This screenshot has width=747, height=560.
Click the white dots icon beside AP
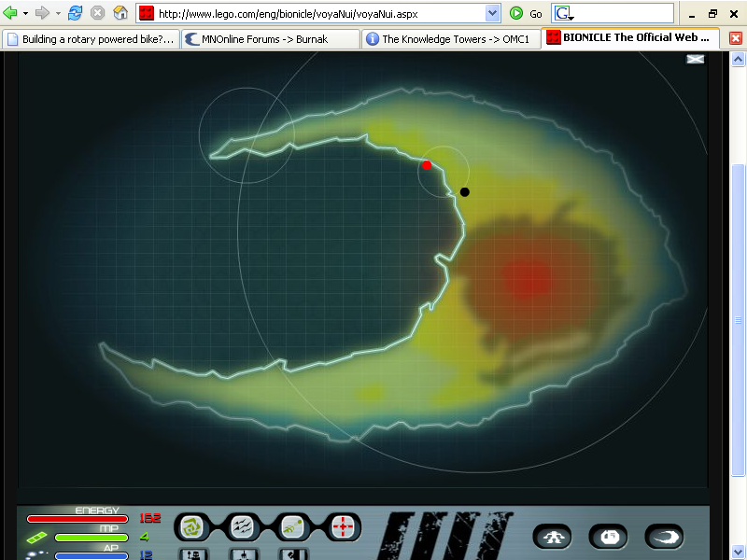36,554
